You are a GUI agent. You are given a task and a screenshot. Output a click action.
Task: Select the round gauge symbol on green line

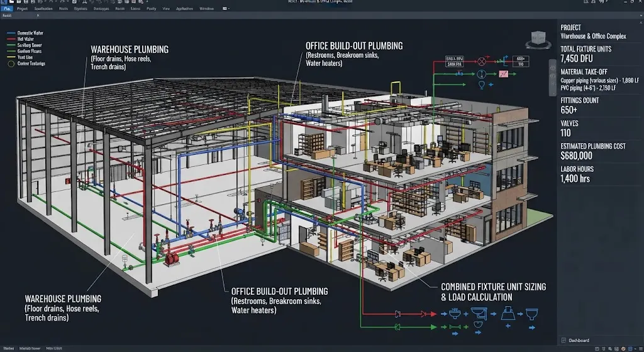[x=481, y=74]
